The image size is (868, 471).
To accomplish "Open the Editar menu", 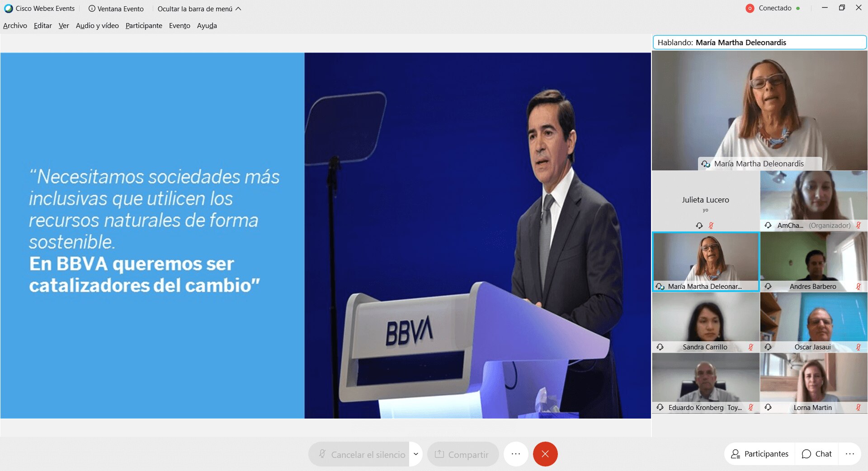I will pyautogui.click(x=42, y=26).
